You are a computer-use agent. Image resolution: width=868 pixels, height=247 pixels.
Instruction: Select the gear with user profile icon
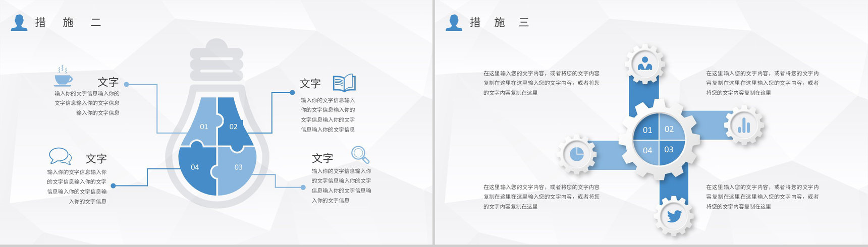coord(644,64)
